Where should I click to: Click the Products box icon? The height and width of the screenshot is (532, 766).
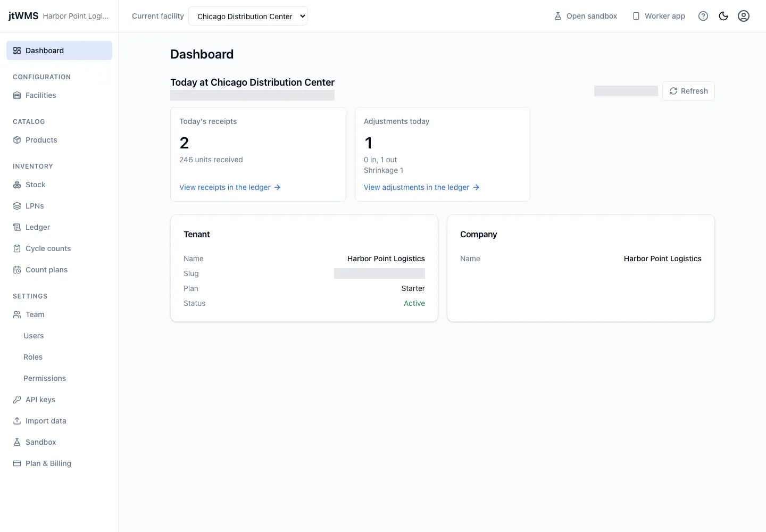coord(17,140)
